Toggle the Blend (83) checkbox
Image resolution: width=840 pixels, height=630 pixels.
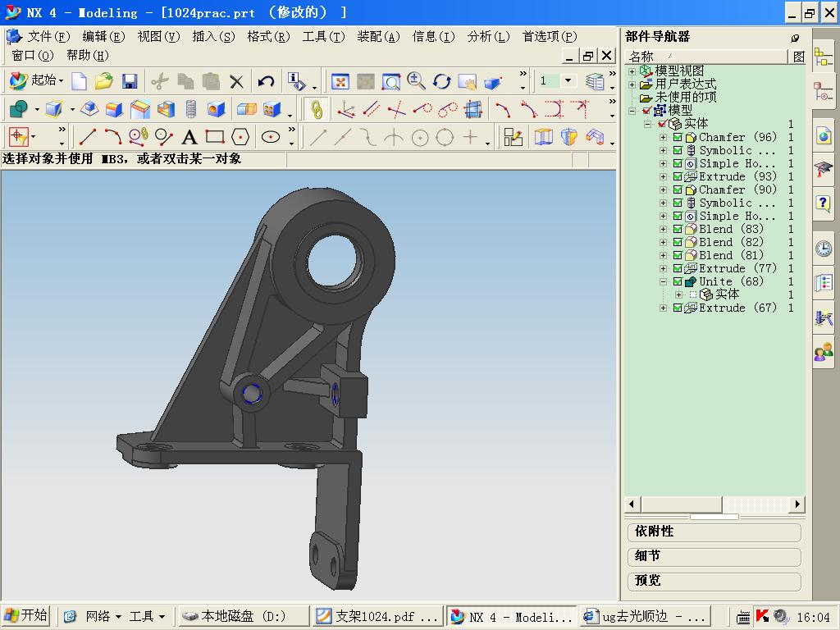(678, 229)
